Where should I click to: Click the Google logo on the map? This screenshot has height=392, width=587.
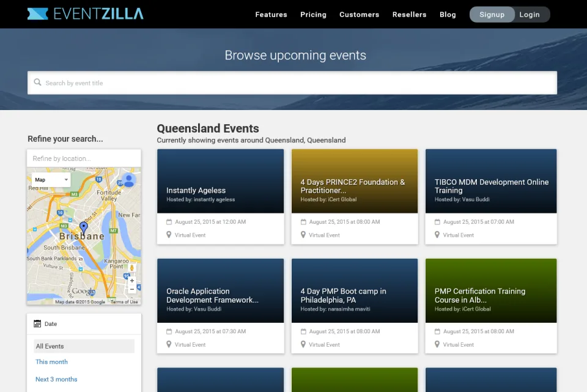[x=84, y=291]
